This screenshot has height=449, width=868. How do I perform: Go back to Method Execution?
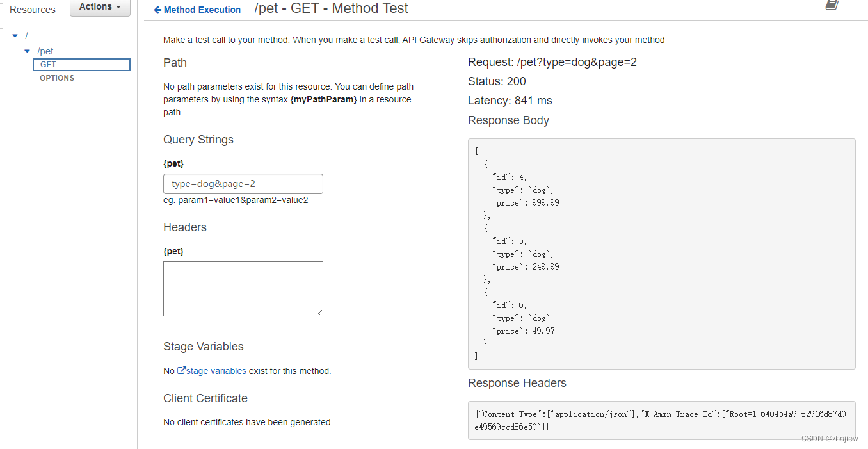pyautogui.click(x=202, y=10)
